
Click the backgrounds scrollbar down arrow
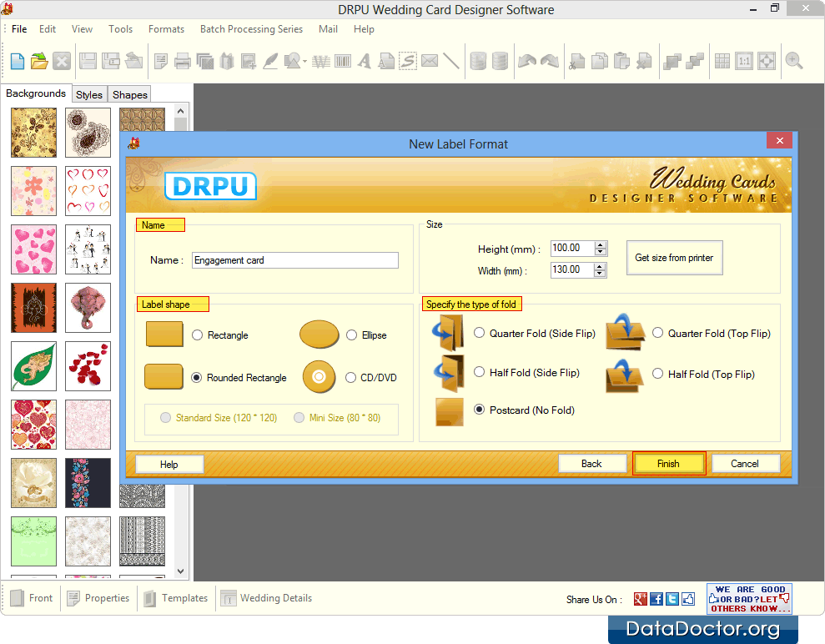pyautogui.click(x=180, y=571)
